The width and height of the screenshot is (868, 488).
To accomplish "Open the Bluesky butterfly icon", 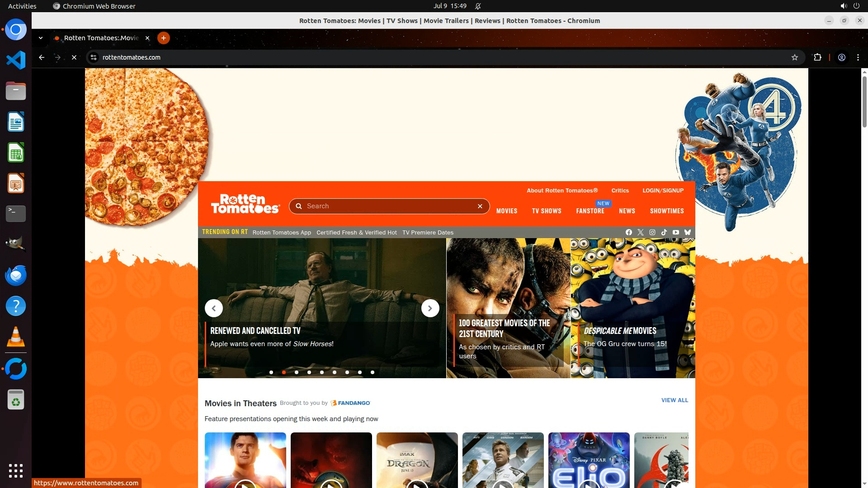I will tap(687, 232).
